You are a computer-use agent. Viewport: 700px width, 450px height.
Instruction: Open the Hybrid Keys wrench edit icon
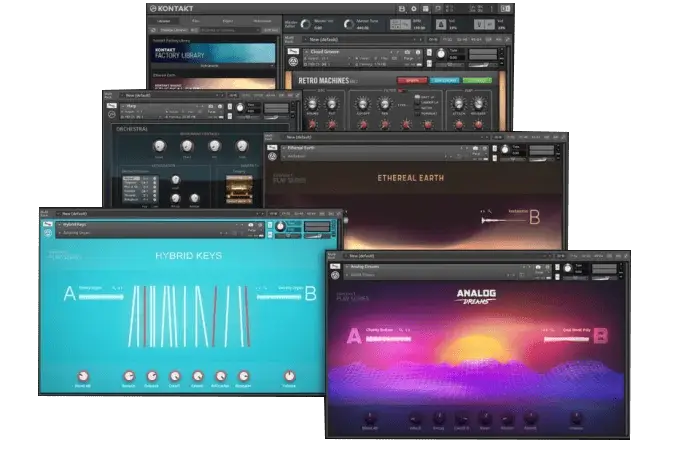click(48, 224)
